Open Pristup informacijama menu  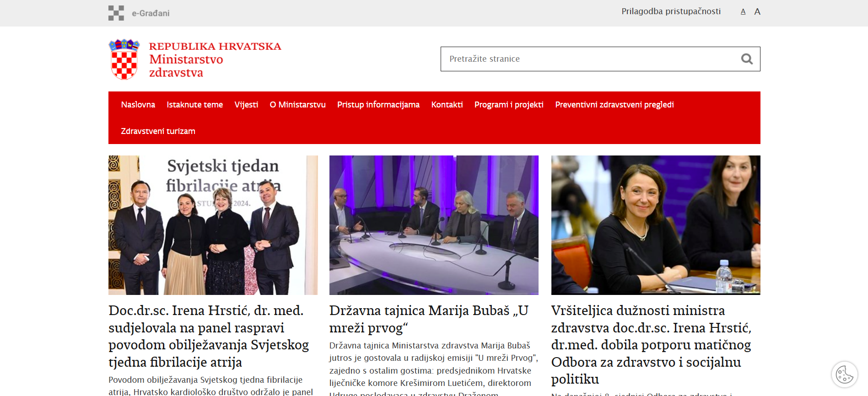(x=378, y=105)
